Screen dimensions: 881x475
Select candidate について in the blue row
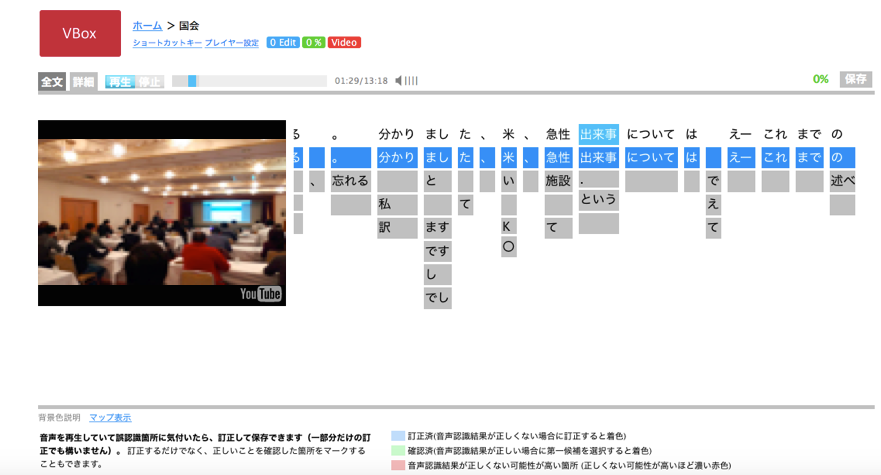(651, 157)
